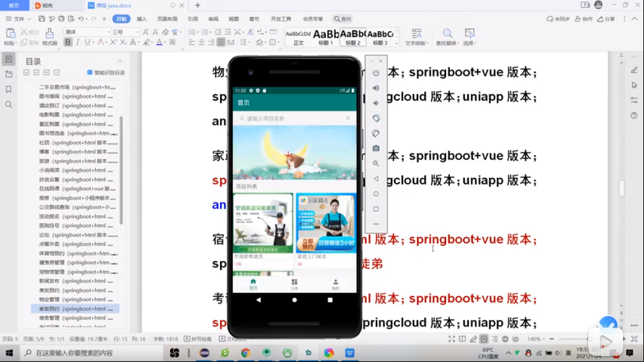This screenshot has width=644, height=362.
Task: Open the 文件 file menu dropdown
Action: coord(18,19)
